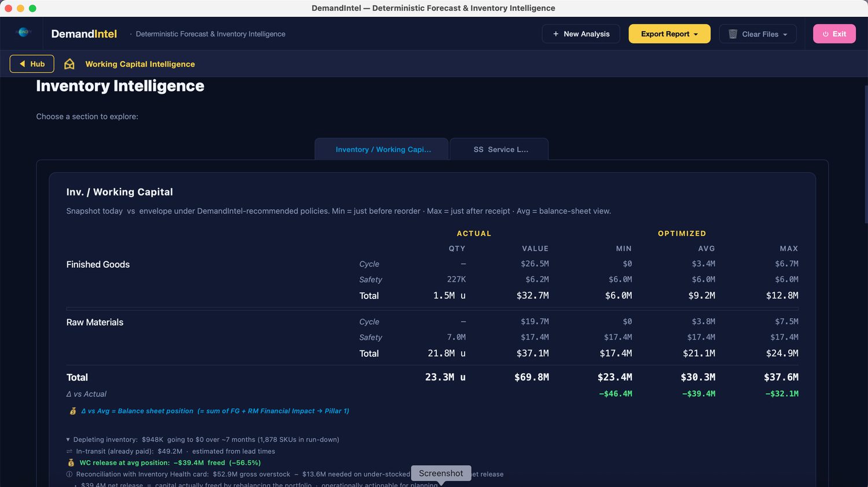Click the power icon on Exit button

826,34
